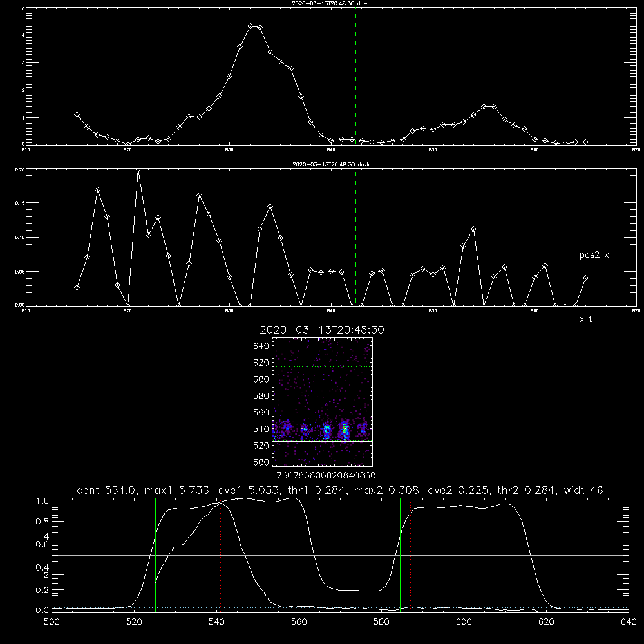
Task: Click the '600' x-axis label of bottom plot
Action: [x=464, y=622]
